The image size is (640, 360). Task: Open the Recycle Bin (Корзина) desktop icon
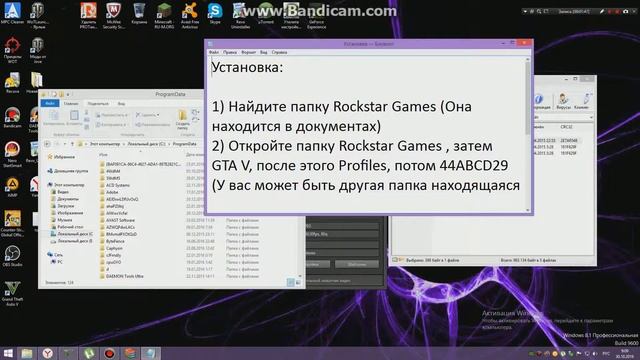click(x=139, y=13)
